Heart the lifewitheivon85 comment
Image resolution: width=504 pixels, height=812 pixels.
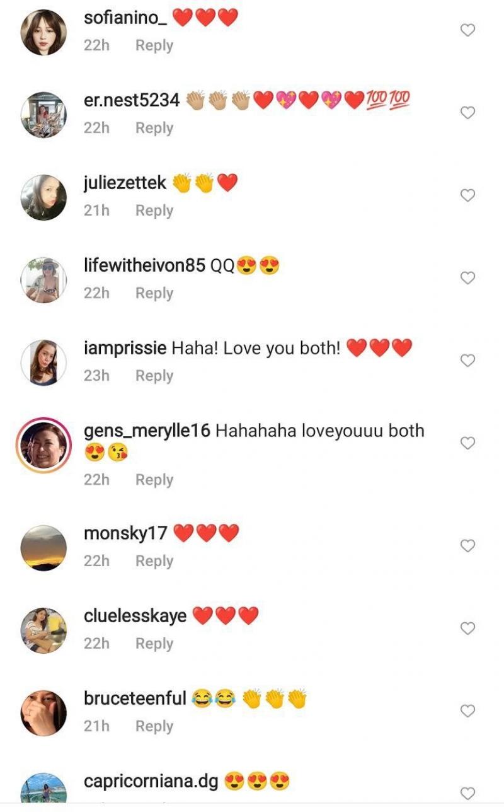(x=467, y=278)
